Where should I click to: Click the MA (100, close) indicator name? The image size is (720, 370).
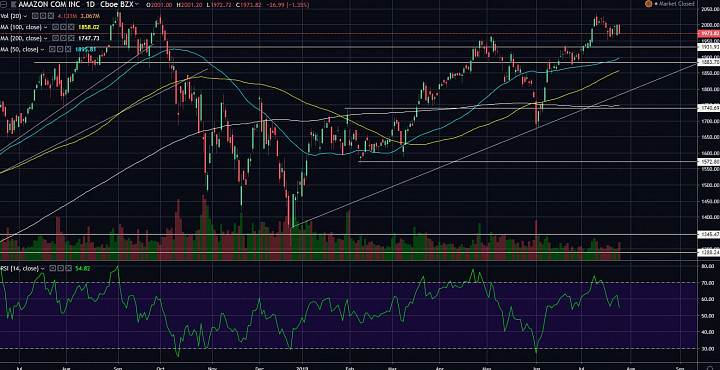pyautogui.click(x=21, y=27)
